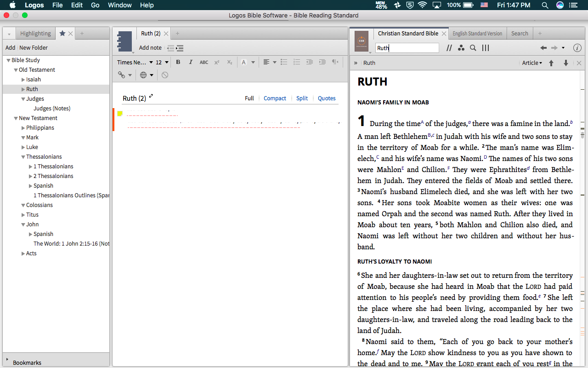The image size is (588, 368).
Task: Apply subscript formatting
Action: pyautogui.click(x=230, y=62)
